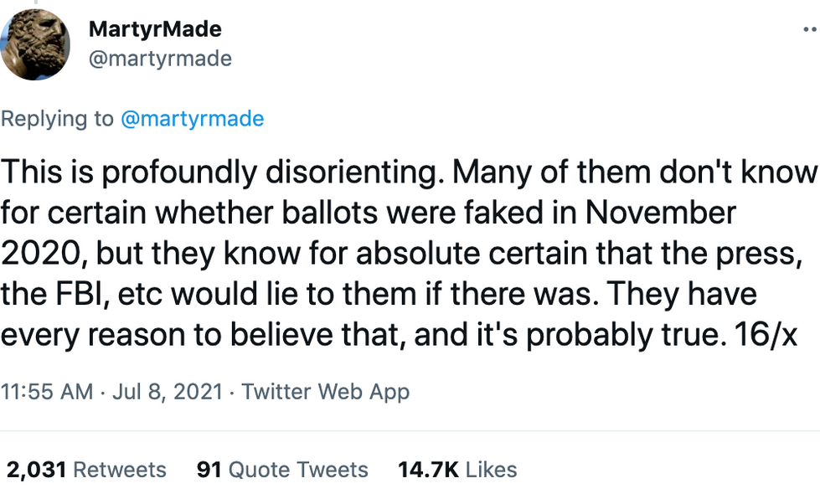Screen dimensions: 820x504
Task: Open the tweet's more options menu
Action: coord(809,28)
